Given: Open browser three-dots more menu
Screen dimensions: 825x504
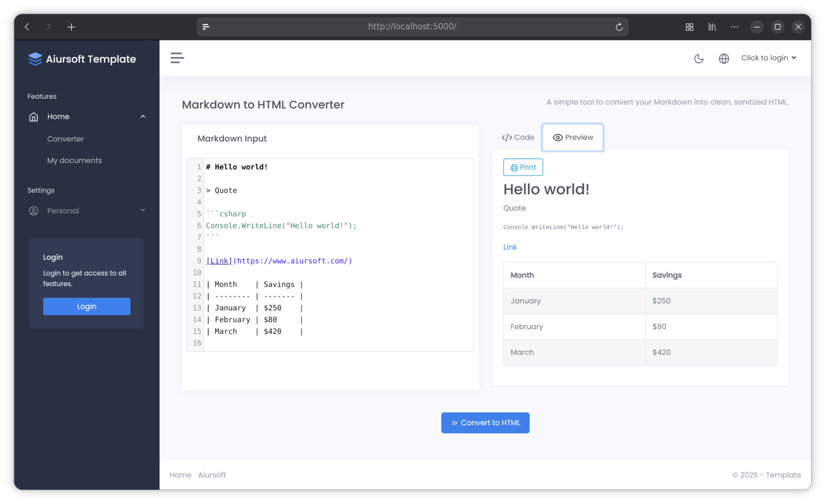Looking at the screenshot, I should click(734, 27).
